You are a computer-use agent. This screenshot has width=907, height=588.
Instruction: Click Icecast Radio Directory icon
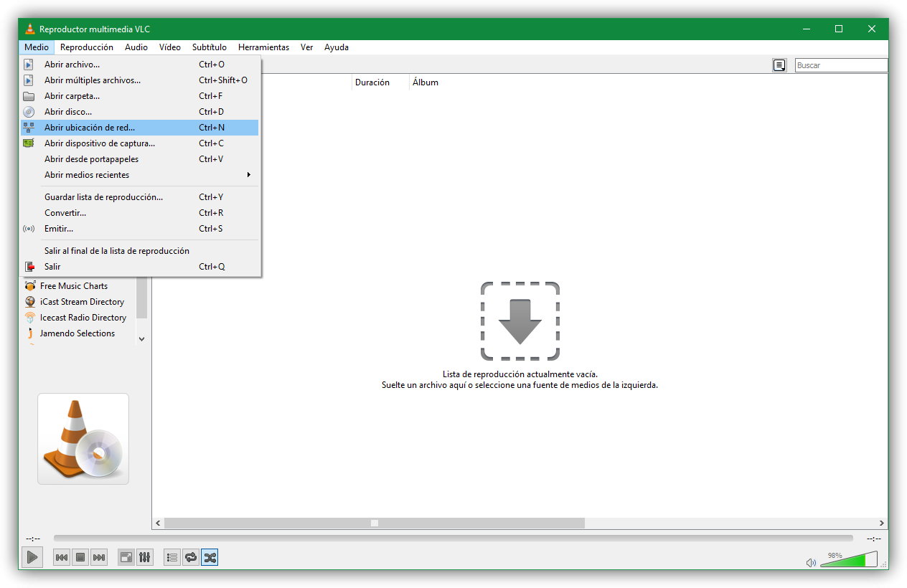[29, 318]
